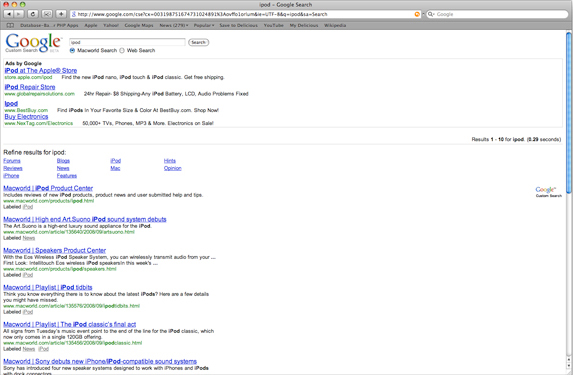Image resolution: width=573 pixels, height=375 pixels.
Task: Open the Database-Ba...r PHP Apps bookmark
Action: pos(49,25)
